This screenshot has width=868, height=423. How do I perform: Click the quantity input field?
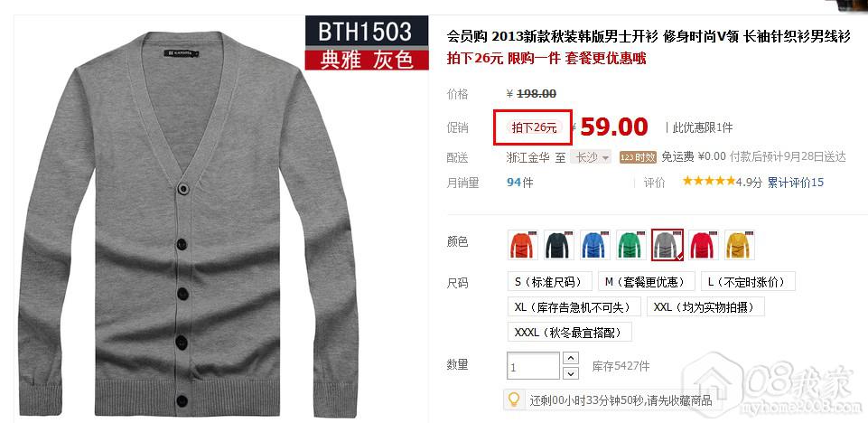[x=533, y=366]
